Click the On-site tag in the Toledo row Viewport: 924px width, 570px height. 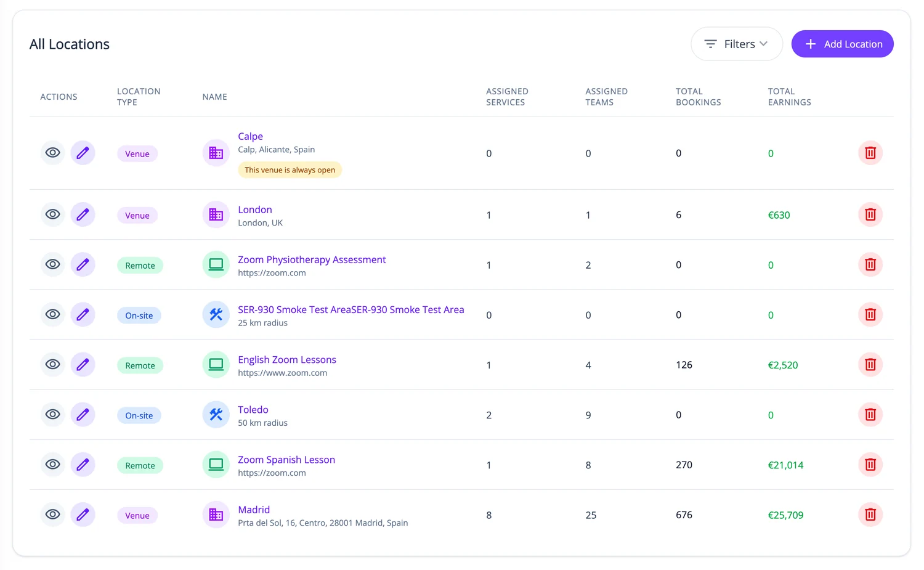click(139, 415)
